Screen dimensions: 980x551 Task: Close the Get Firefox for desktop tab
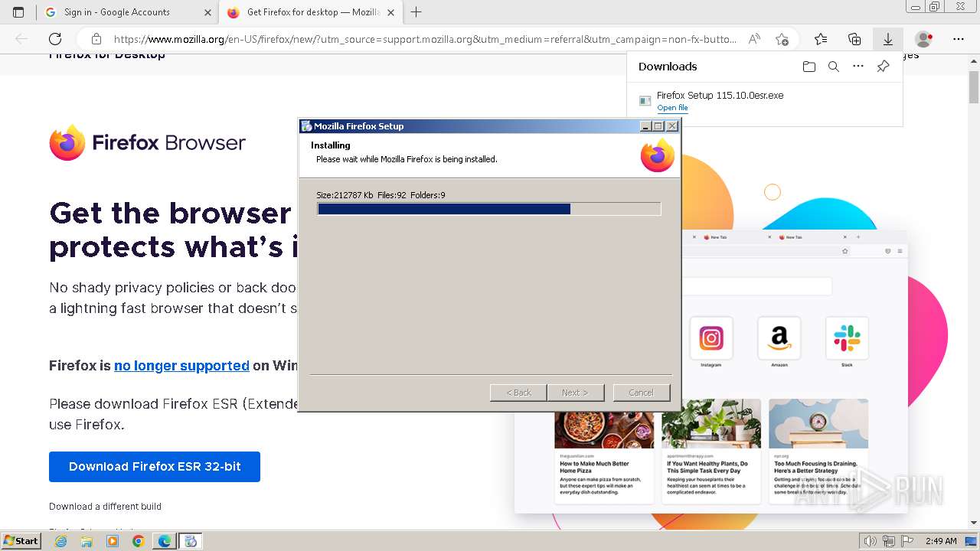[390, 12]
